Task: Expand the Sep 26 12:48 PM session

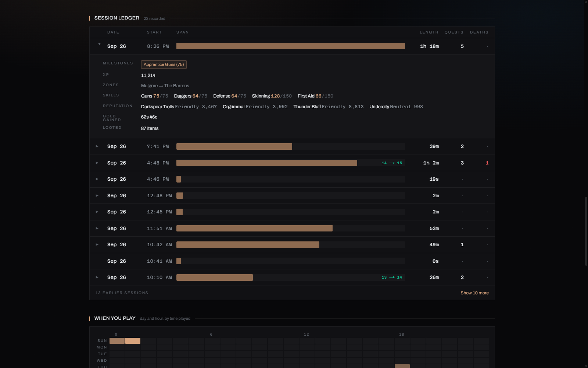Action: pyautogui.click(x=97, y=196)
